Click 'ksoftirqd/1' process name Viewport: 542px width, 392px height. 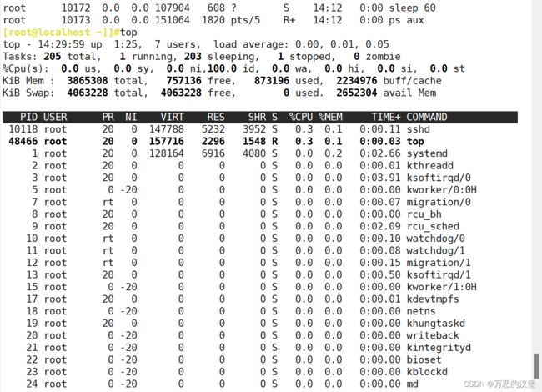(x=439, y=274)
